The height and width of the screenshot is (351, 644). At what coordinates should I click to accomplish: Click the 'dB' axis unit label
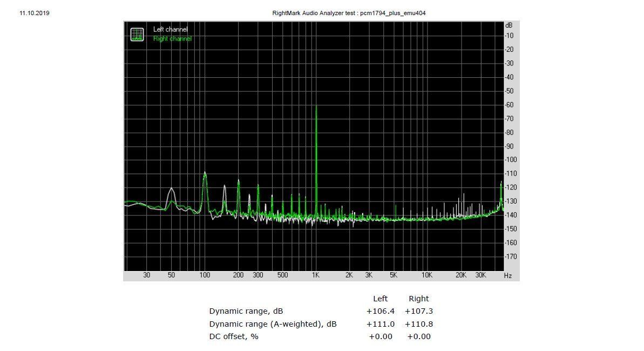pyautogui.click(x=509, y=25)
